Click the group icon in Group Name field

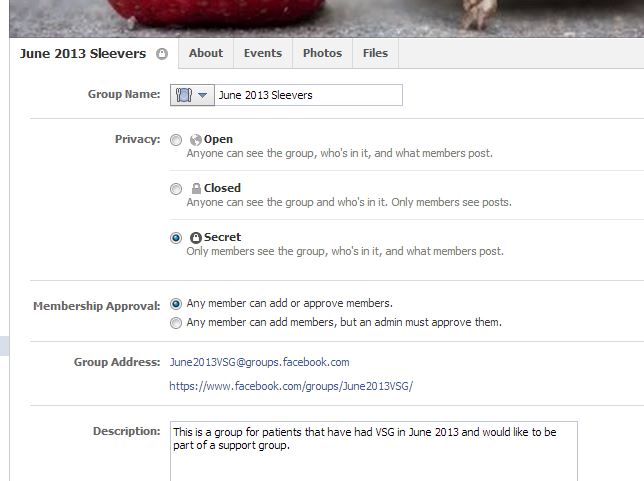[184, 95]
